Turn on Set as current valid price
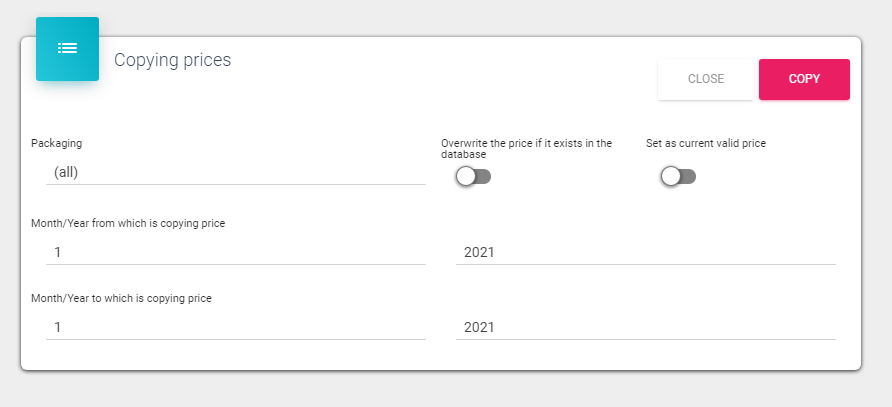892x407 pixels. click(x=678, y=177)
